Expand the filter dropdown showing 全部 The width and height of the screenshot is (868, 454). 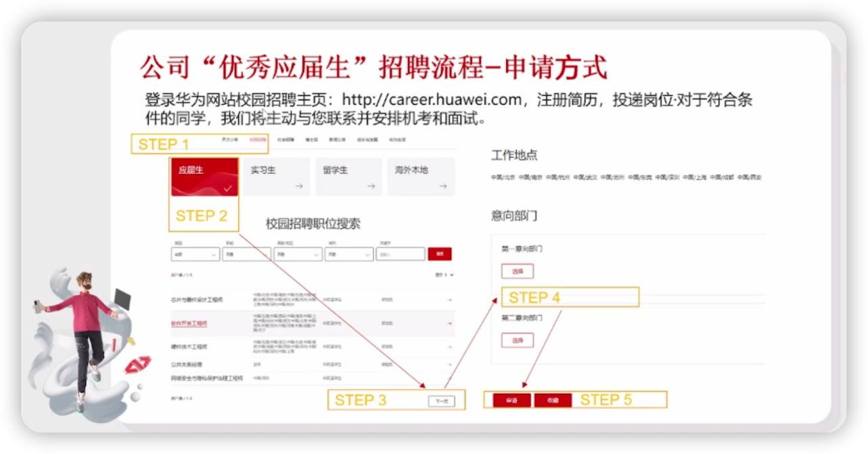pyautogui.click(x=196, y=254)
